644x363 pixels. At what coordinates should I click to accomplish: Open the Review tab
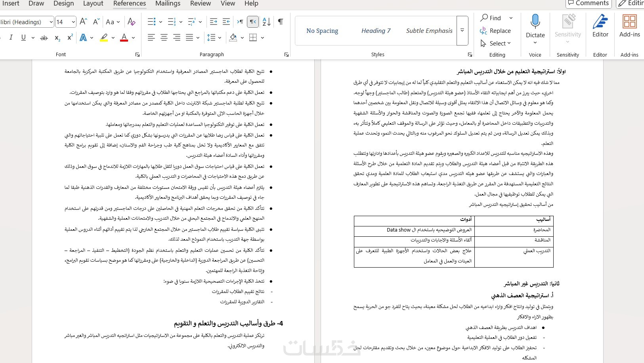click(201, 4)
